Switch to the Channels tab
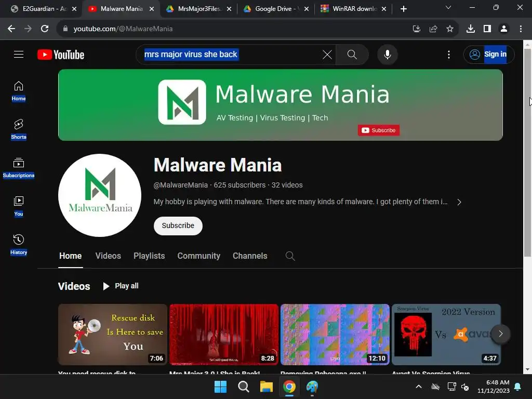Image resolution: width=532 pixels, height=399 pixels. click(x=250, y=256)
